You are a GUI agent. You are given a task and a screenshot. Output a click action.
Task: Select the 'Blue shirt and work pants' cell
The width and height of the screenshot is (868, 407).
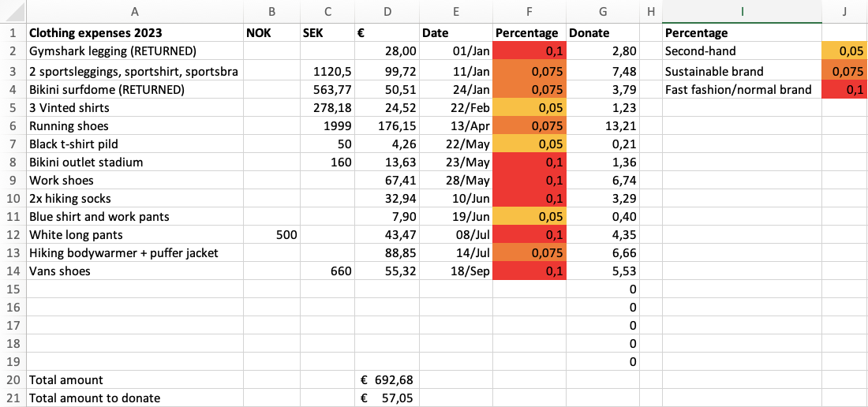134,217
